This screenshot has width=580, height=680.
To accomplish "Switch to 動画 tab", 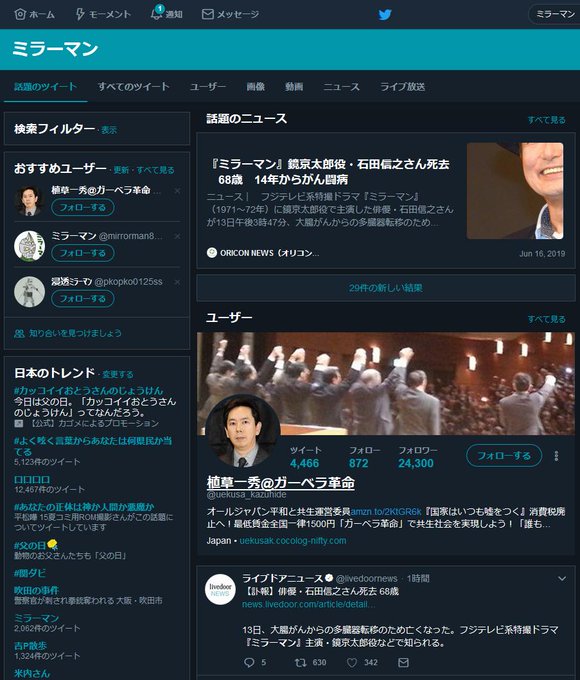I will point(294,87).
